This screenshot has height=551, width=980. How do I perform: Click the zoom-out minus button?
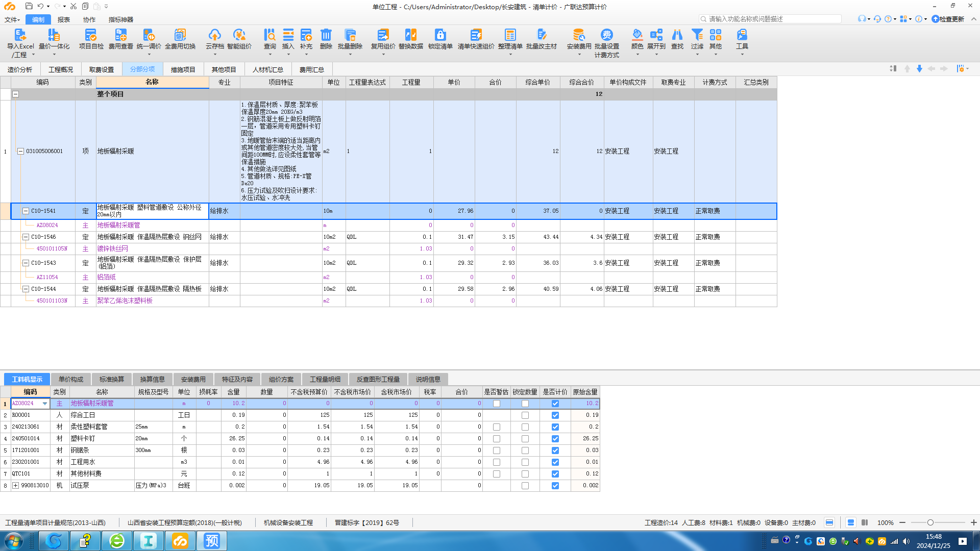click(x=902, y=522)
